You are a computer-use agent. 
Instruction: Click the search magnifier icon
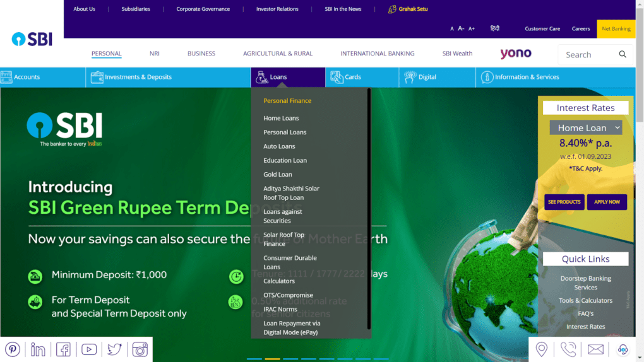pos(623,54)
